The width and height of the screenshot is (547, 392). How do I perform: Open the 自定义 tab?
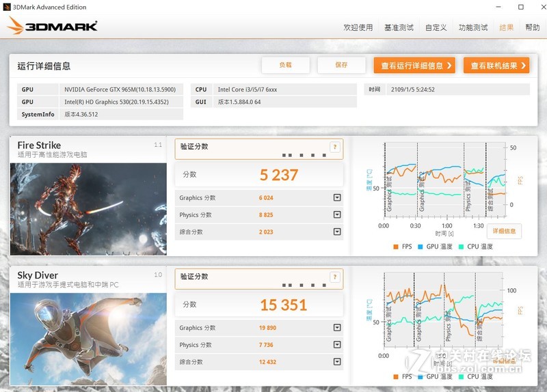436,27
